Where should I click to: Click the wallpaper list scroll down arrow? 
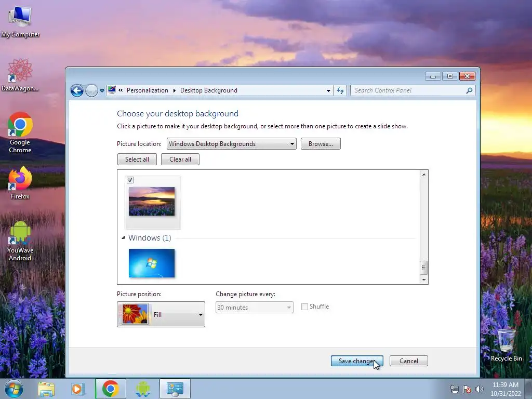coord(423,280)
